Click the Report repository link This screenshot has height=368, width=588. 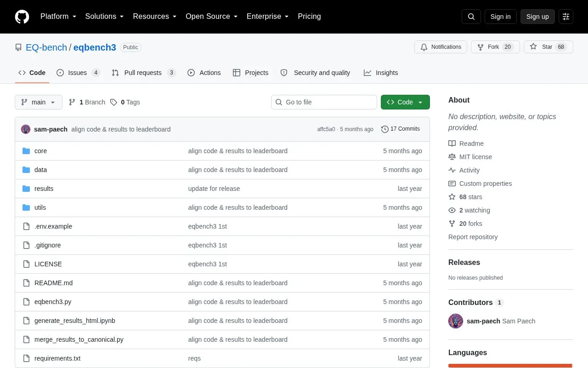473,237
